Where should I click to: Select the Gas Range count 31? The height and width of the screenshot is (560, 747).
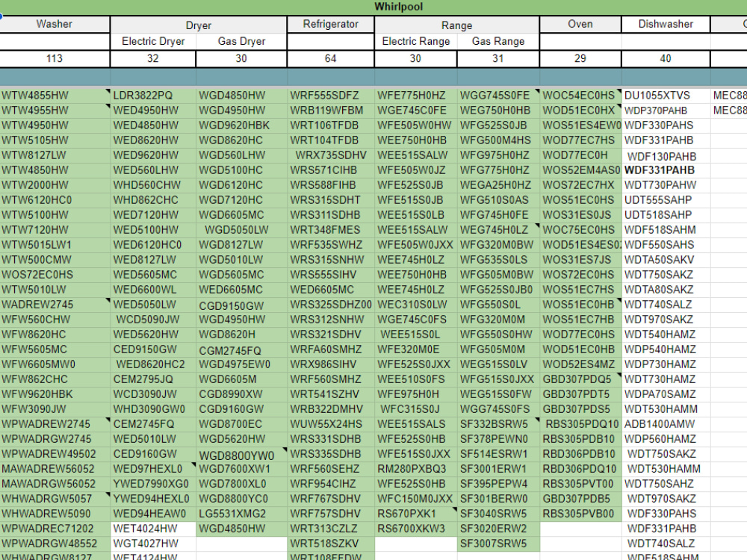click(498, 58)
